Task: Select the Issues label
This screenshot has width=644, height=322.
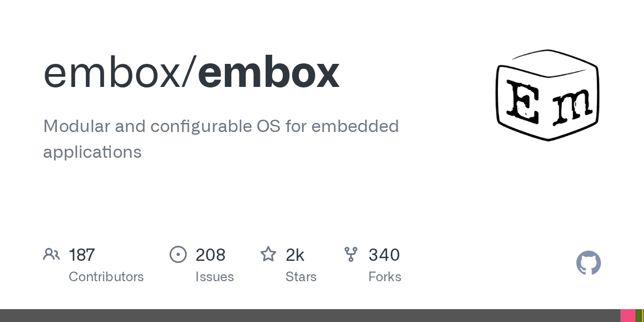Action: [x=215, y=277]
